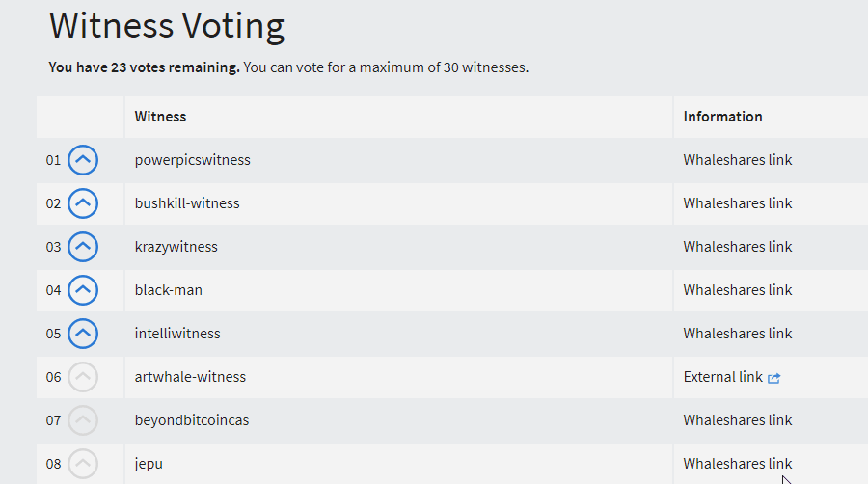The height and width of the screenshot is (484, 868).
Task: Open Whaleshares link for intelliwitness
Action: [x=738, y=334]
